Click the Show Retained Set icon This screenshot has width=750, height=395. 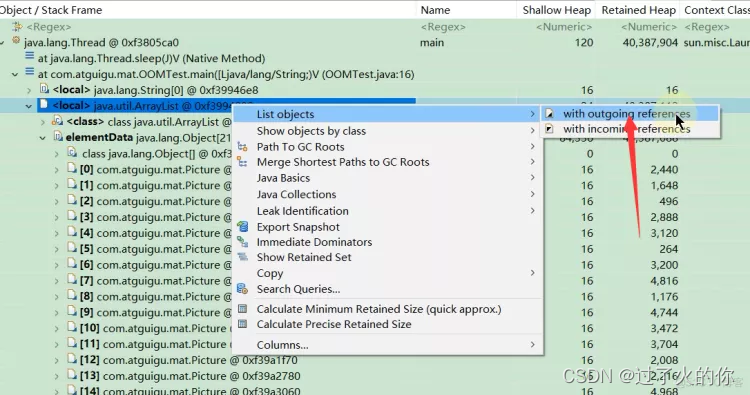[x=243, y=257]
